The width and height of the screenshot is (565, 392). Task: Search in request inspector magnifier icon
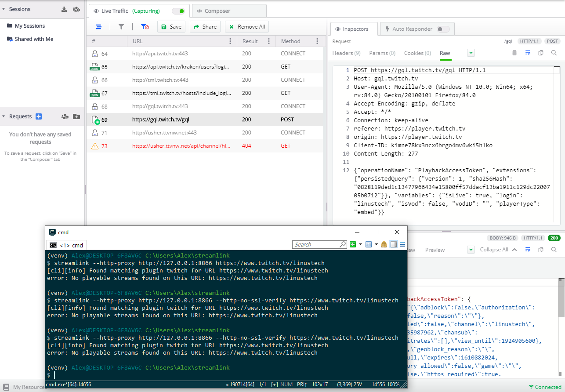(554, 53)
